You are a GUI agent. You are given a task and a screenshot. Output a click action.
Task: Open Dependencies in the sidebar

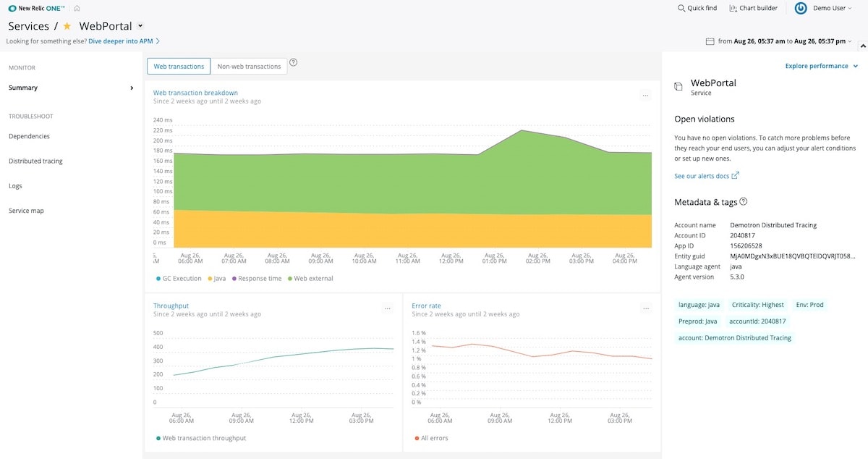[x=29, y=136]
